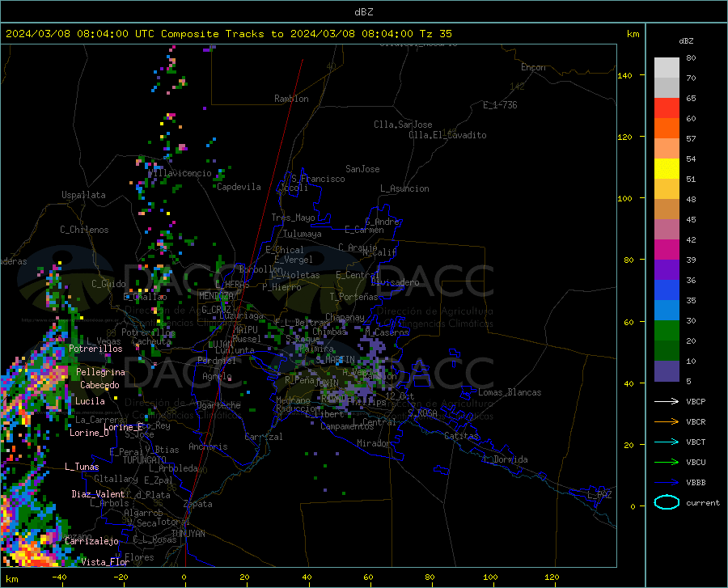Click the Zapata map label
Screen dimensions: 728x588
click(x=198, y=504)
